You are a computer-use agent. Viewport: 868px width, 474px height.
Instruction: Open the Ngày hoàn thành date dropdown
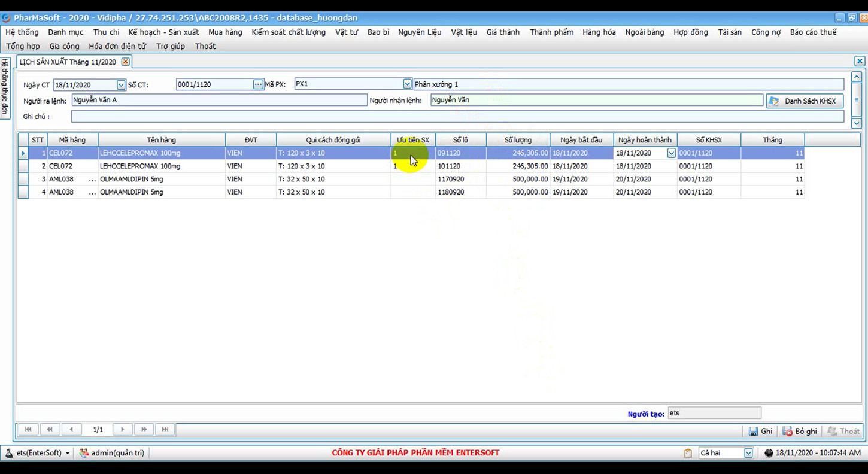(x=671, y=153)
